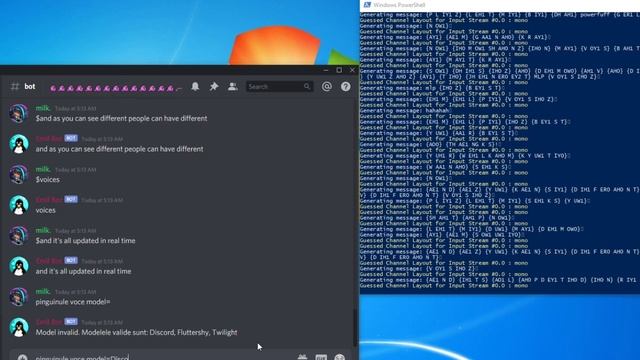
Task: Open Discord help via the question mark icon
Action: point(346,87)
